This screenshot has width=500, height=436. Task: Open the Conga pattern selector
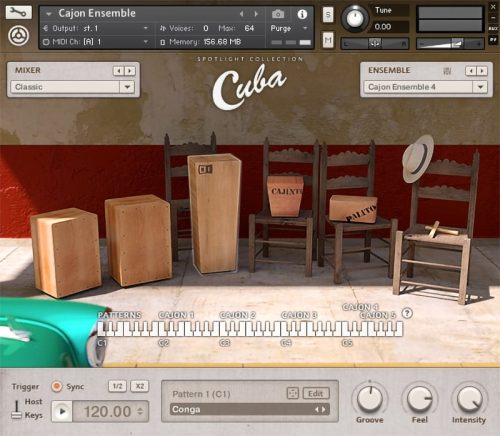point(249,409)
